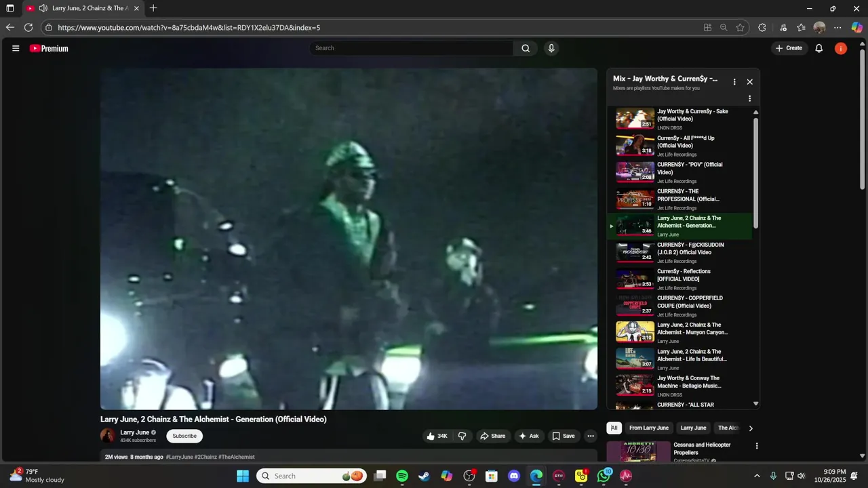Click the #2Chainz hashtag
This screenshot has width=868, height=488.
(x=205, y=457)
